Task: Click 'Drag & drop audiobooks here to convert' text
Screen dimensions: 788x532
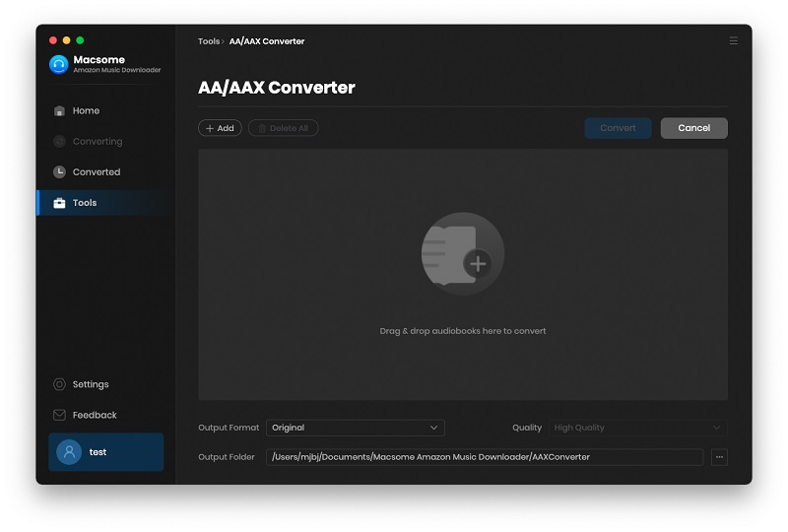Action: coord(462,331)
